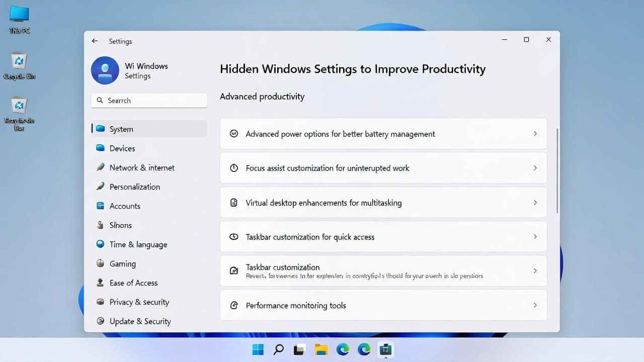Expand the Virtual desktop enhancements chevron

click(x=535, y=203)
